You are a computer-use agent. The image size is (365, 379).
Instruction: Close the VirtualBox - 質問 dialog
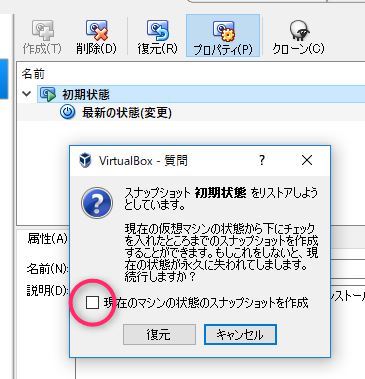(307, 160)
